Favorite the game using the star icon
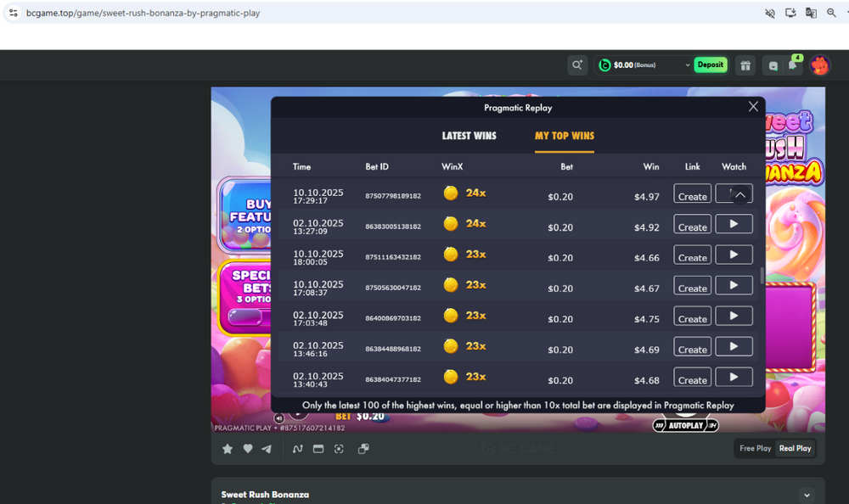The image size is (849, 504). coord(227,448)
